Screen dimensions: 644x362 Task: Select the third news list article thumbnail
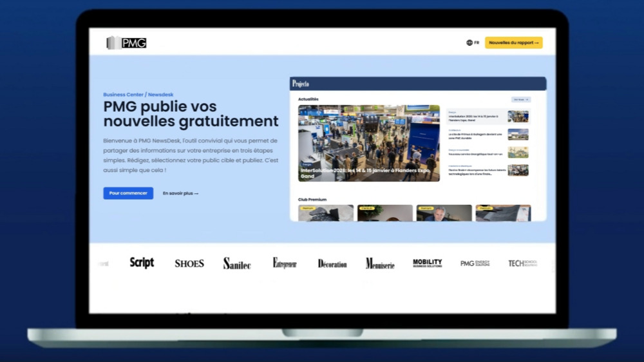pos(518,153)
